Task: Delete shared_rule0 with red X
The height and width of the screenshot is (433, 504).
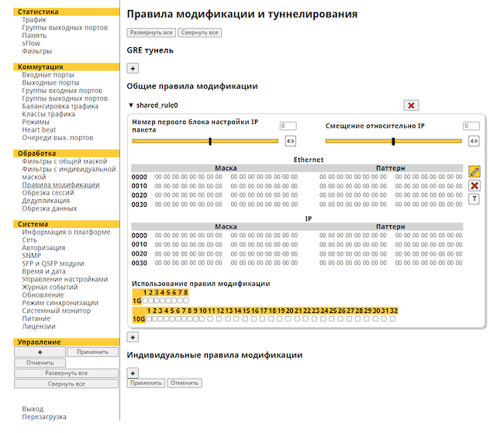Action: [x=411, y=105]
